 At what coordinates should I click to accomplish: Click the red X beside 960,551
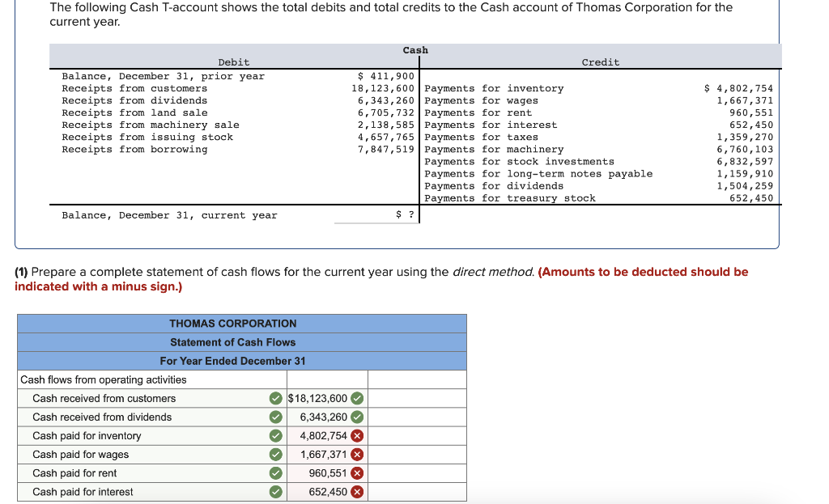click(x=356, y=473)
